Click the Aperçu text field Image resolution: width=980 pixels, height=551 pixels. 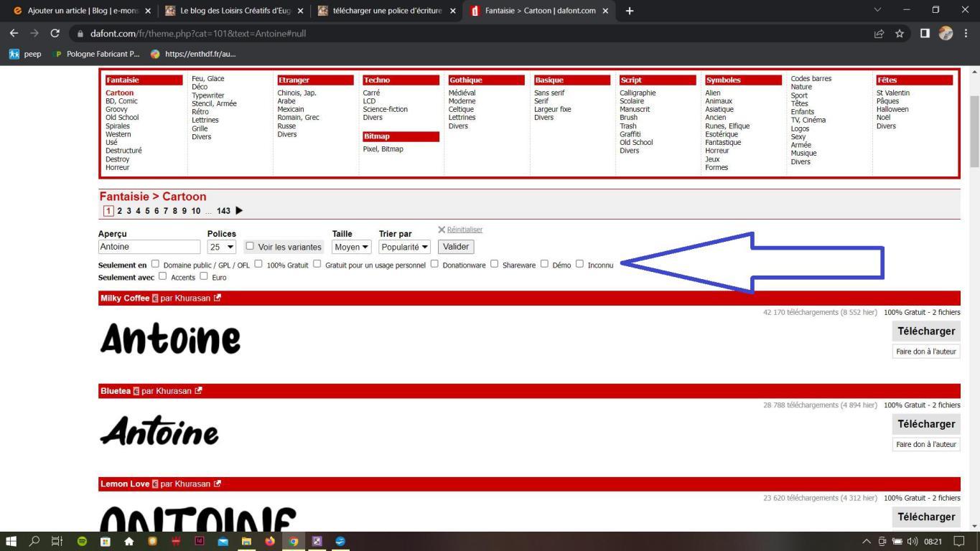point(149,247)
